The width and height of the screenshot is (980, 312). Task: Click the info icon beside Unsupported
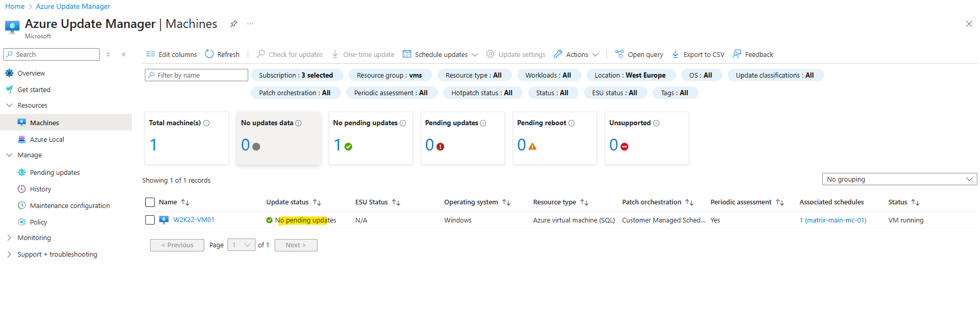[656, 123]
